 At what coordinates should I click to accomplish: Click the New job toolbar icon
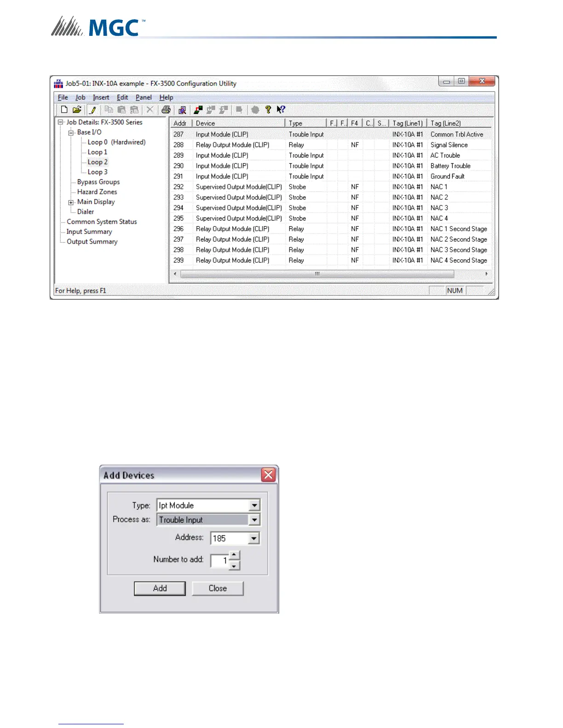click(x=64, y=109)
